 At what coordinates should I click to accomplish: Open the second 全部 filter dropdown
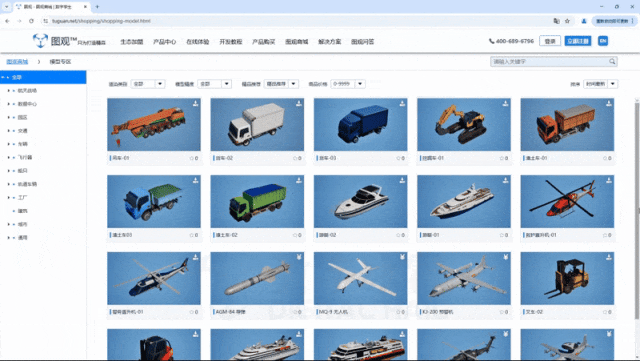215,84
